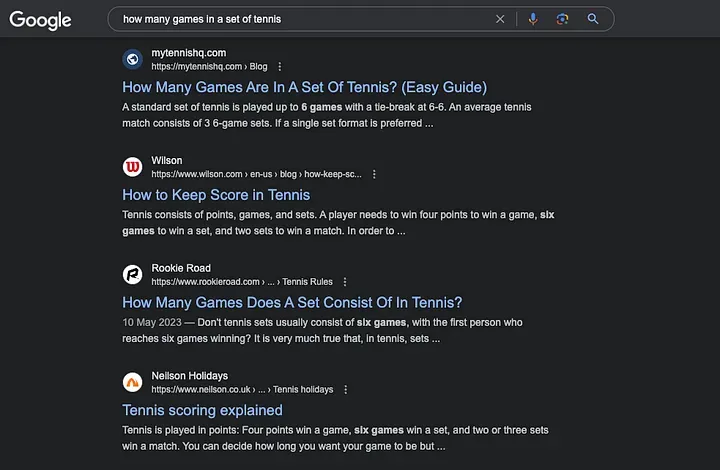Clear the search query with X
The image size is (720, 470).
pyautogui.click(x=500, y=19)
